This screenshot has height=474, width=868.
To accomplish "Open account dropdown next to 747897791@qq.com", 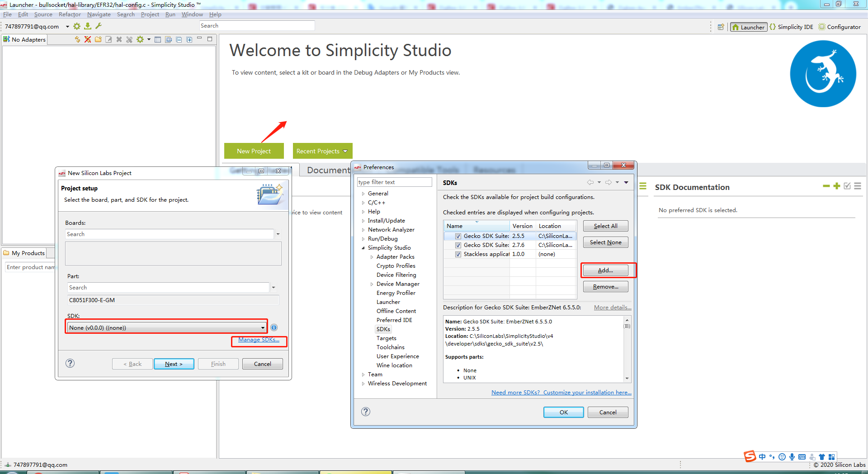I will pos(67,27).
